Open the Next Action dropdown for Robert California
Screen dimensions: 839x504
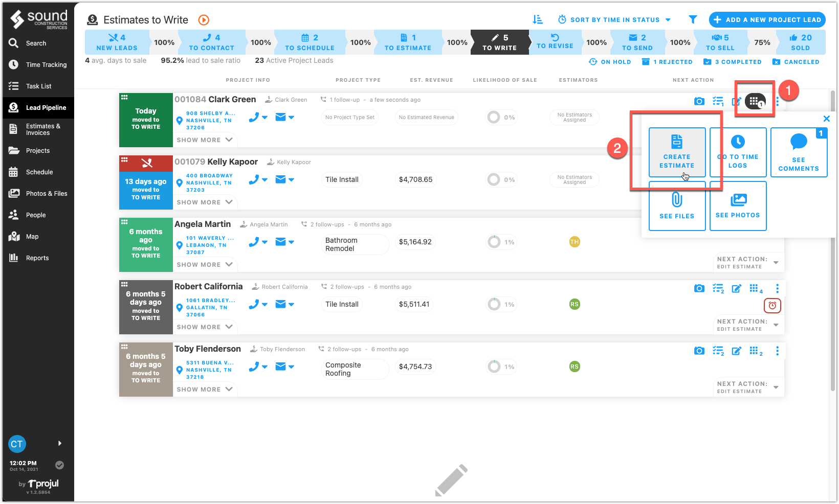[x=776, y=325]
